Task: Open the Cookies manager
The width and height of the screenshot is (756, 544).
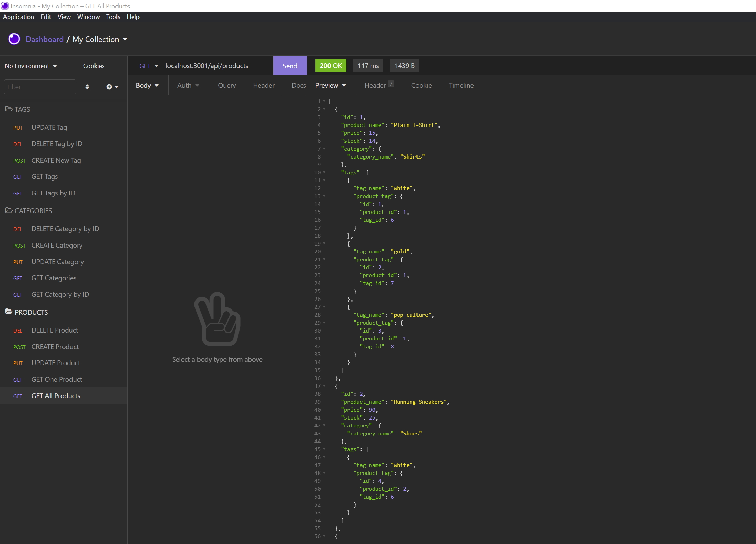Action: (93, 66)
